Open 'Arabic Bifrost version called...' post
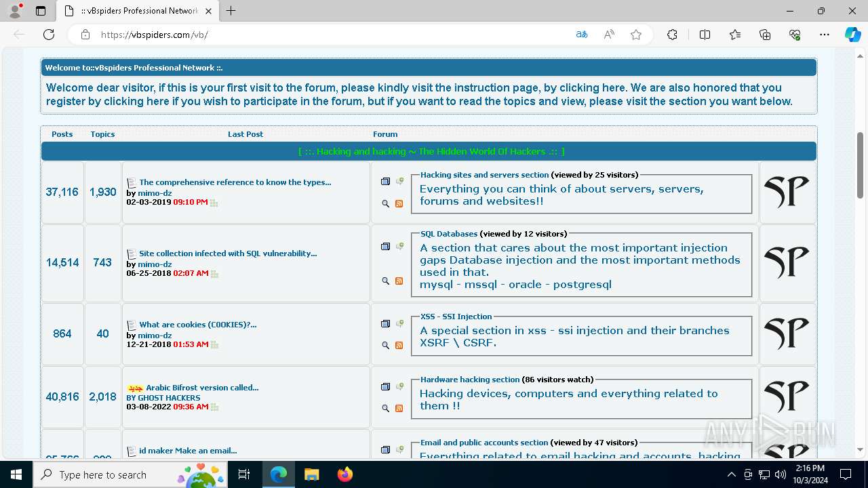This screenshot has width=868, height=488. click(x=202, y=388)
